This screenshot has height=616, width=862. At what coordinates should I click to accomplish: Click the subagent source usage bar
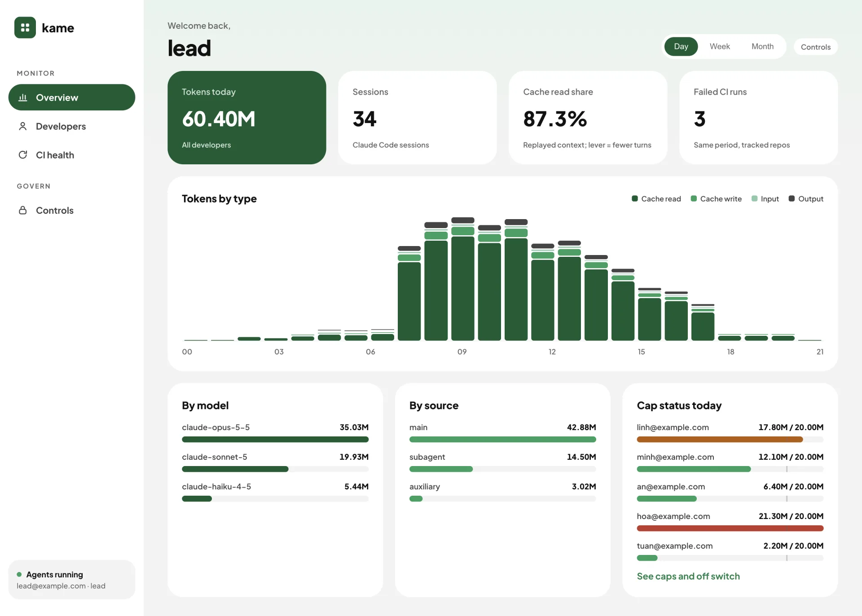[x=502, y=469]
